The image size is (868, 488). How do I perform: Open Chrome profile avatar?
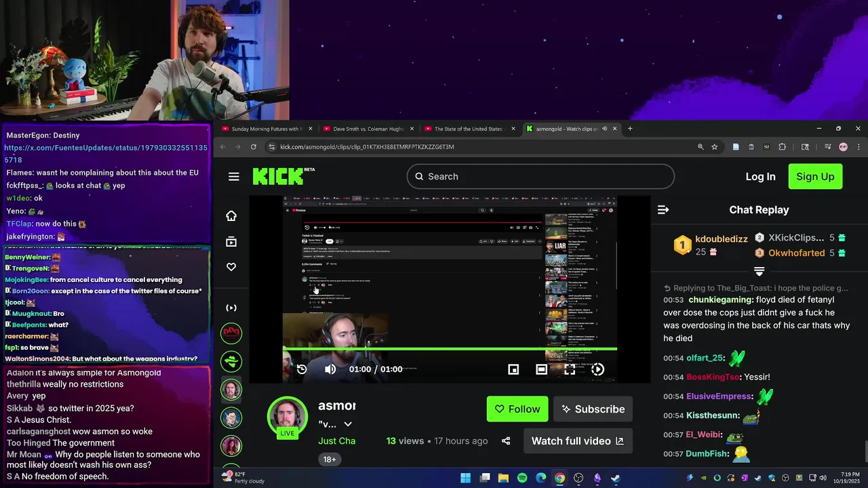843,146
